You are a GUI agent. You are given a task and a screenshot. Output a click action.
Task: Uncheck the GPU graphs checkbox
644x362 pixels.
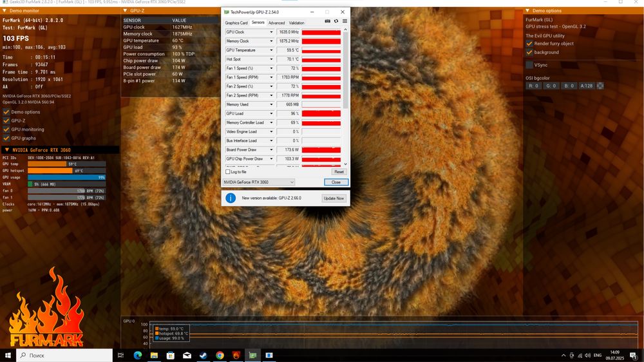[x=6, y=138]
